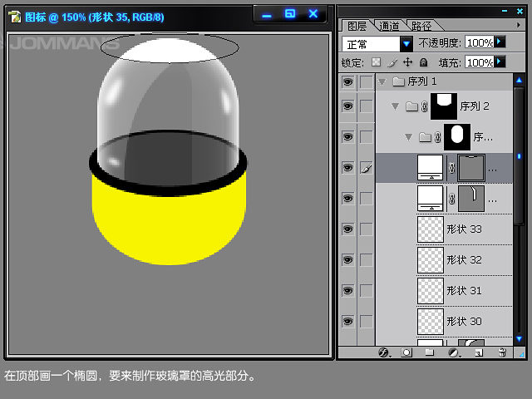Hide 形状 31 layer visibility eye
Image resolution: width=532 pixels, height=399 pixels.
point(347,291)
